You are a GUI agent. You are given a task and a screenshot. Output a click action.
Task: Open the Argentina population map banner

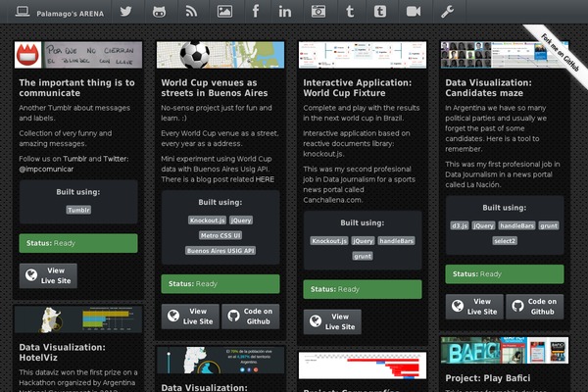(220, 360)
